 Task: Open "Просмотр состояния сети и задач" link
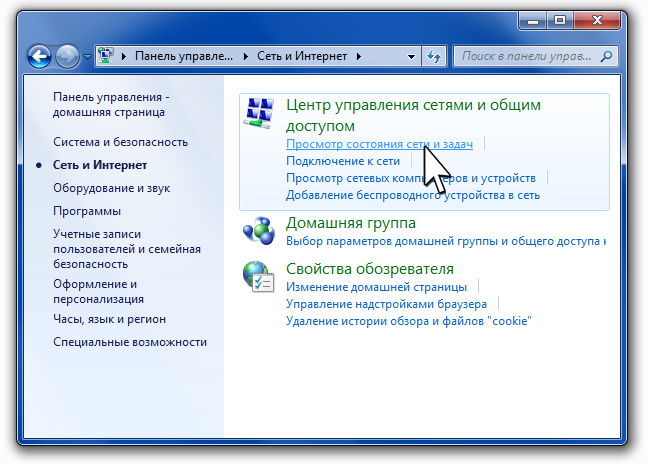(x=379, y=144)
